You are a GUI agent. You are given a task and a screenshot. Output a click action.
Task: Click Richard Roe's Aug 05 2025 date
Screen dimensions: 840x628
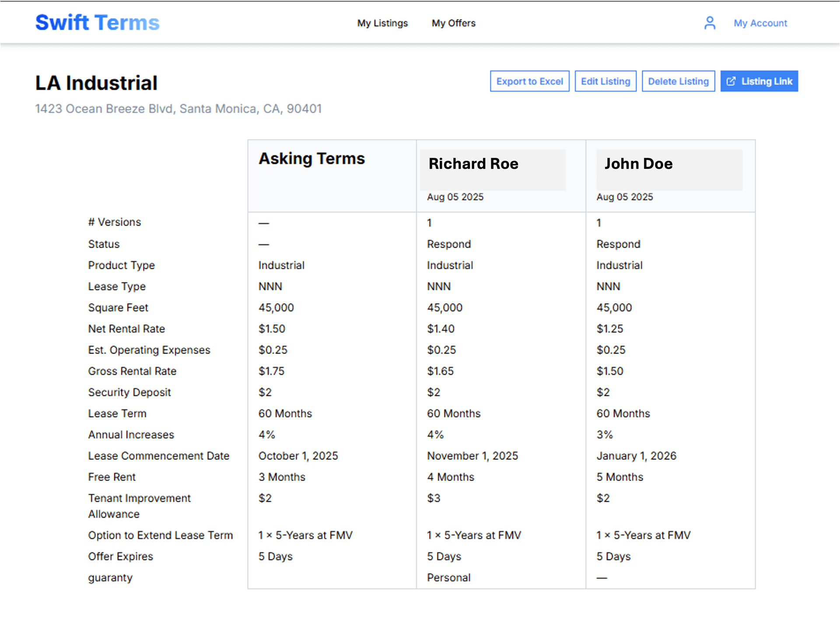click(x=455, y=197)
